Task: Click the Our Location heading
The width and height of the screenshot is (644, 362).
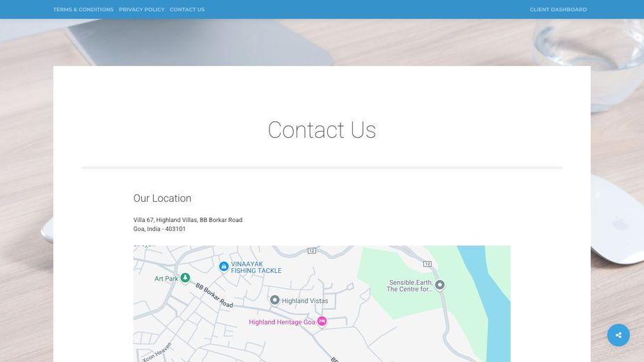Action: (162, 198)
